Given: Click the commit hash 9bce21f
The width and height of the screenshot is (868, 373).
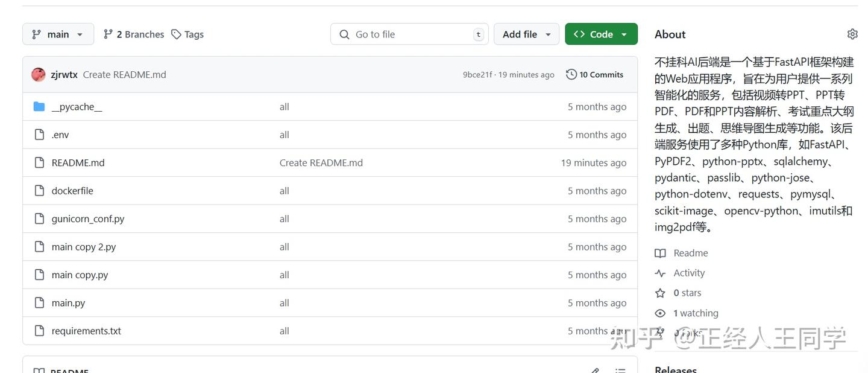Looking at the screenshot, I should [477, 75].
